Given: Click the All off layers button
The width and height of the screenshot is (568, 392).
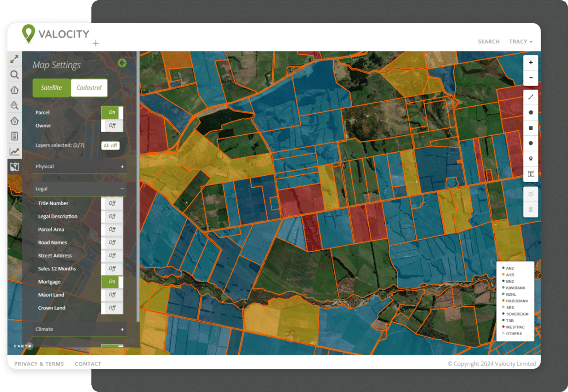Looking at the screenshot, I should [110, 145].
